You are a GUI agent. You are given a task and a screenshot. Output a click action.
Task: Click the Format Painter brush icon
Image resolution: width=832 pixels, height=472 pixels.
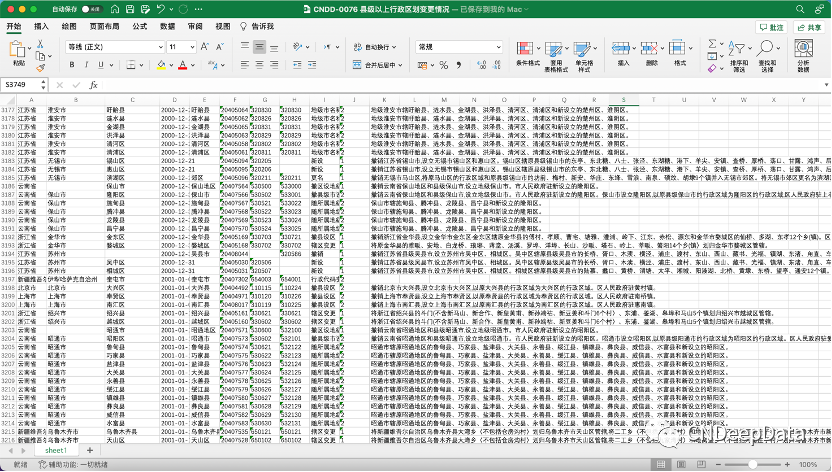coord(40,68)
